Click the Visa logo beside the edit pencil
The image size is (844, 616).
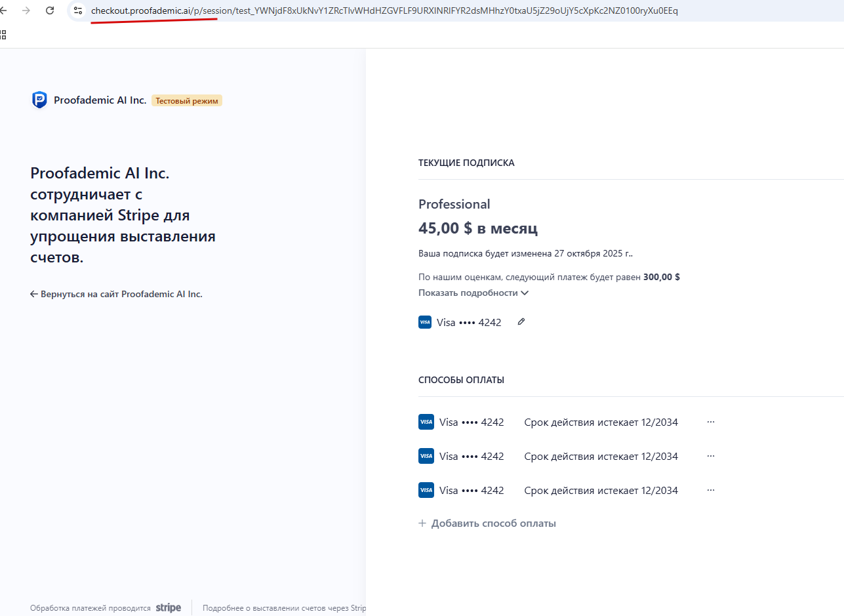[x=425, y=322]
